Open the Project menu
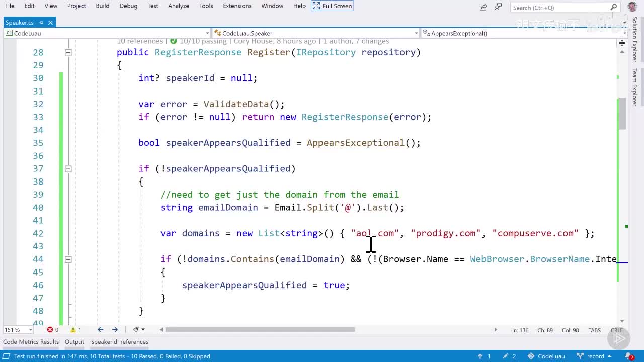644x362 pixels. [x=76, y=6]
